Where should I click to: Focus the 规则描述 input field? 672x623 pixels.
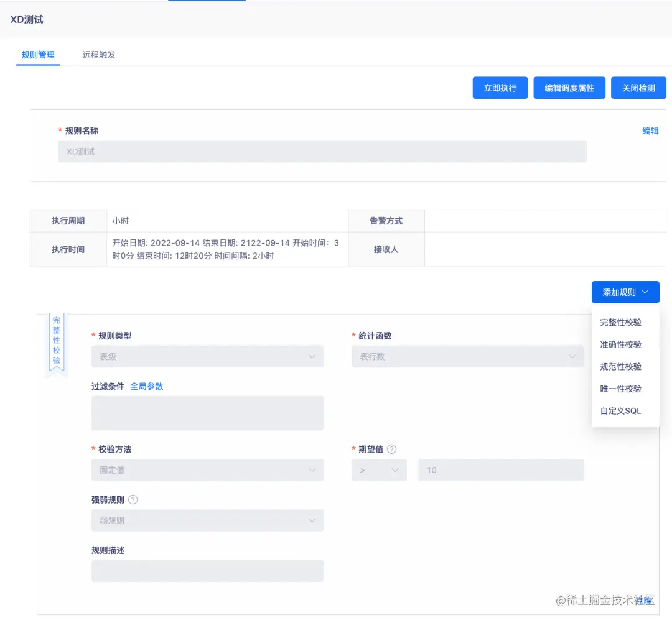207,571
